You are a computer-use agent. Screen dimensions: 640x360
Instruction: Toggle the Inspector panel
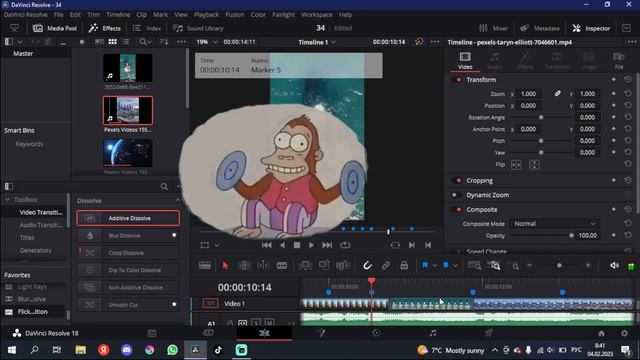(591, 28)
